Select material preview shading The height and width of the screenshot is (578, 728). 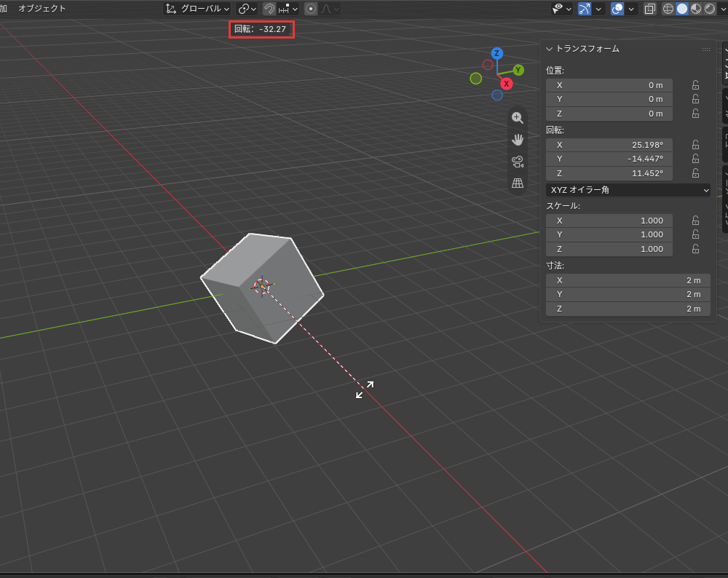pos(695,9)
